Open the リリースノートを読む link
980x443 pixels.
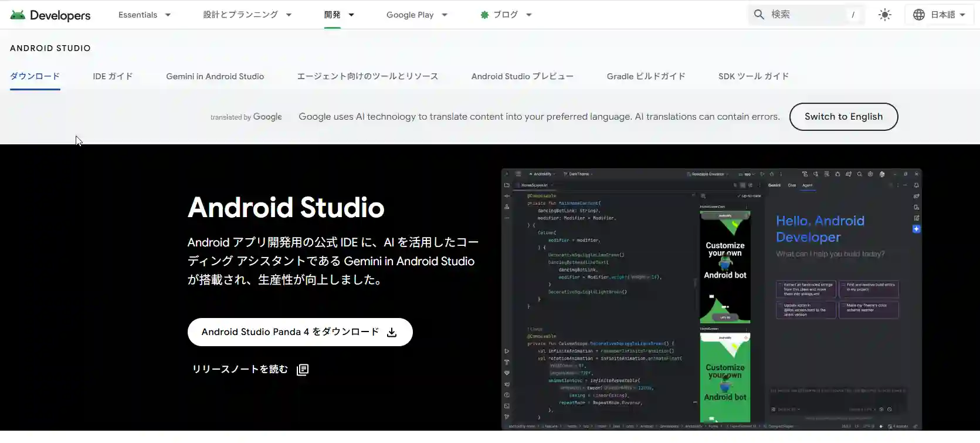coord(250,369)
